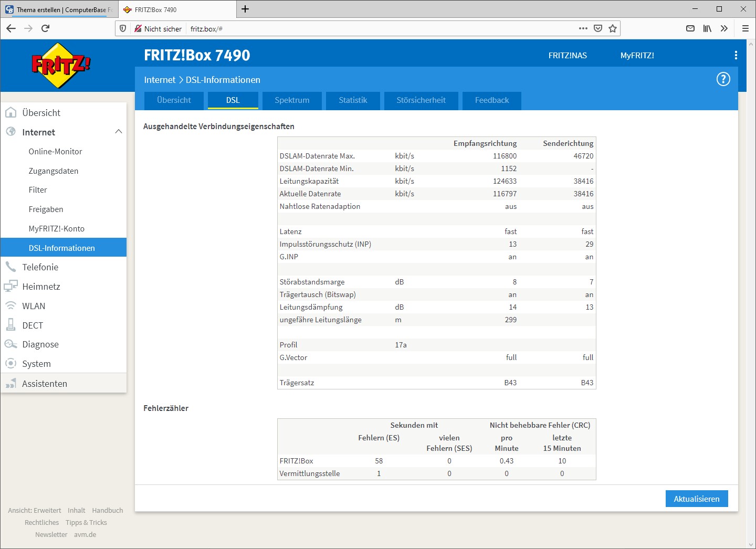Open Freigaben in sidebar
This screenshot has width=756, height=549.
(64, 209)
